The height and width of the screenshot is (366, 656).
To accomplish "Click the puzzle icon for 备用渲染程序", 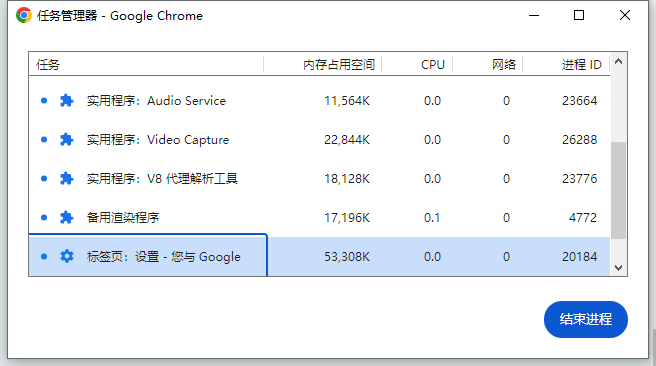I will (x=67, y=218).
